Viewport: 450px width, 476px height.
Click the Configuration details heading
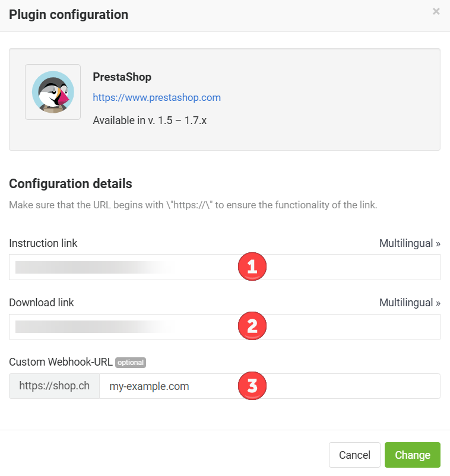point(71,183)
